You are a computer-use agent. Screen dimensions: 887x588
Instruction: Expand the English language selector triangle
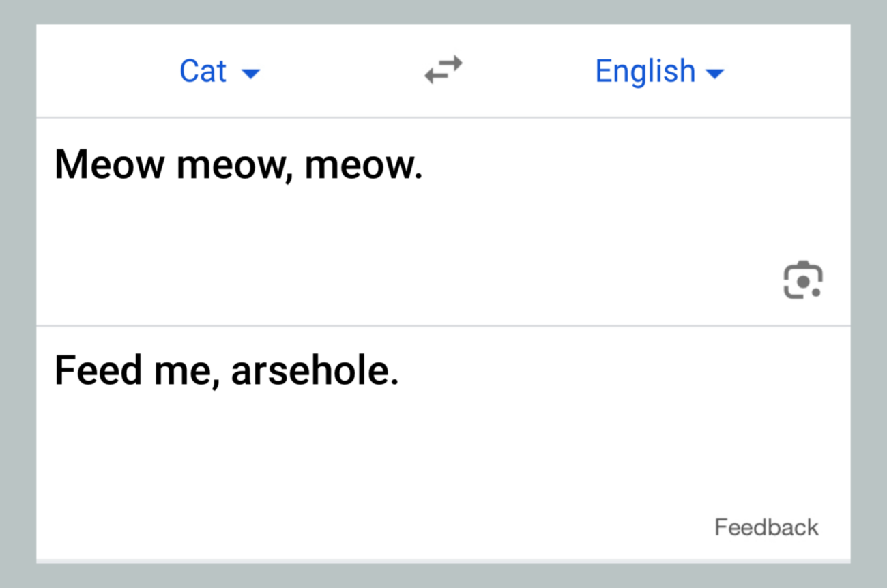pos(716,73)
